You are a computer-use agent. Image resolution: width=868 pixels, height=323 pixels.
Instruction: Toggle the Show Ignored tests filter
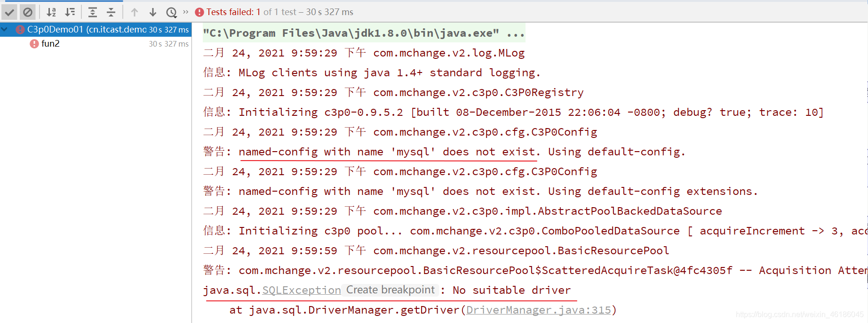(x=28, y=13)
